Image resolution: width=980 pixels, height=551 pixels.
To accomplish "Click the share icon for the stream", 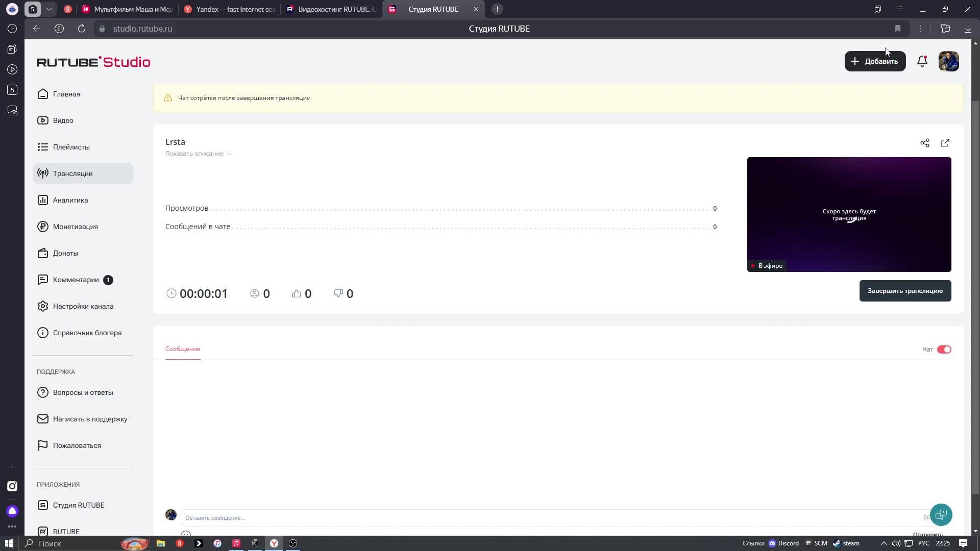I will point(924,143).
